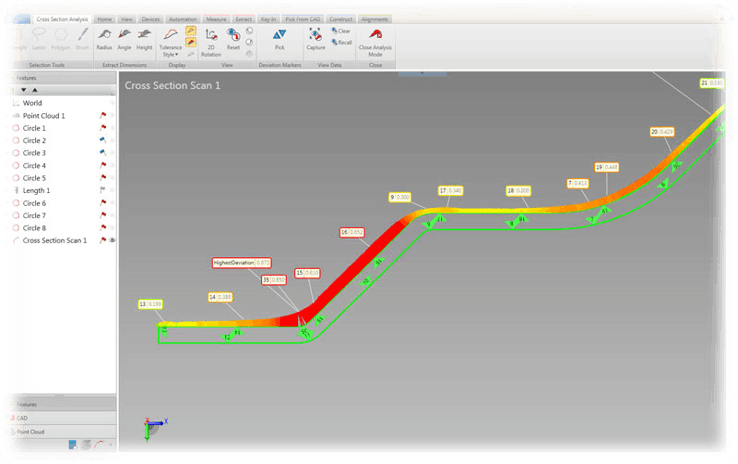This screenshot has height=464, width=738.
Task: Select World in the feature tree
Action: [x=32, y=103]
